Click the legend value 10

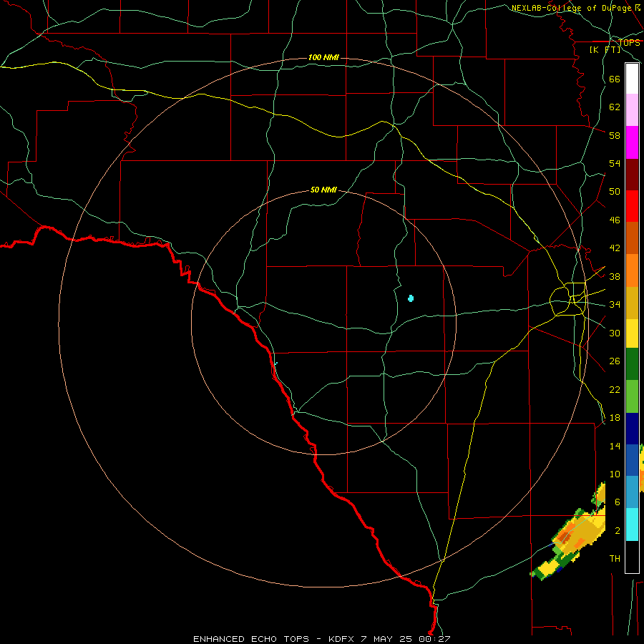[x=615, y=474]
